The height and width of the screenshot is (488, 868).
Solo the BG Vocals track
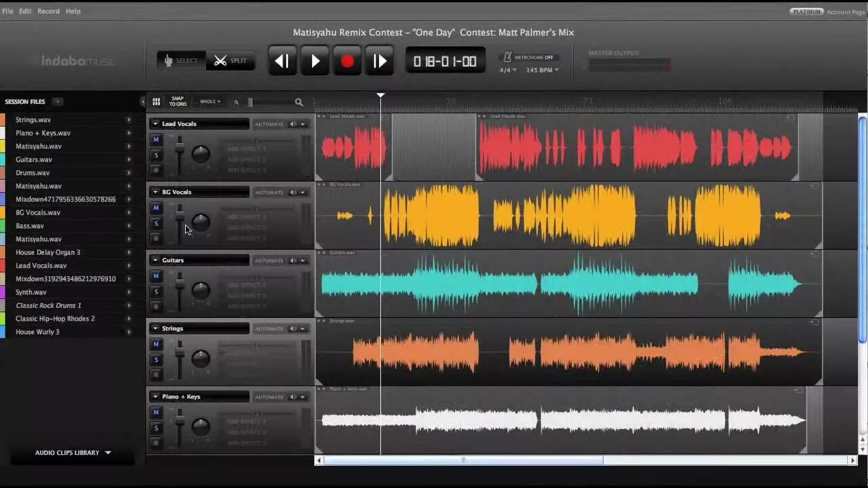tap(156, 224)
